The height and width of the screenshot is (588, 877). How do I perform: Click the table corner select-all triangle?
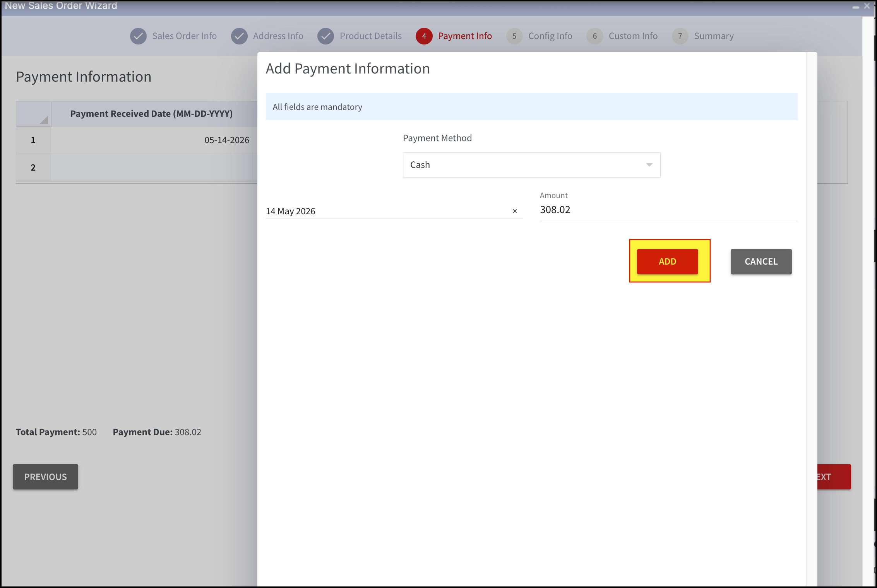click(x=44, y=120)
